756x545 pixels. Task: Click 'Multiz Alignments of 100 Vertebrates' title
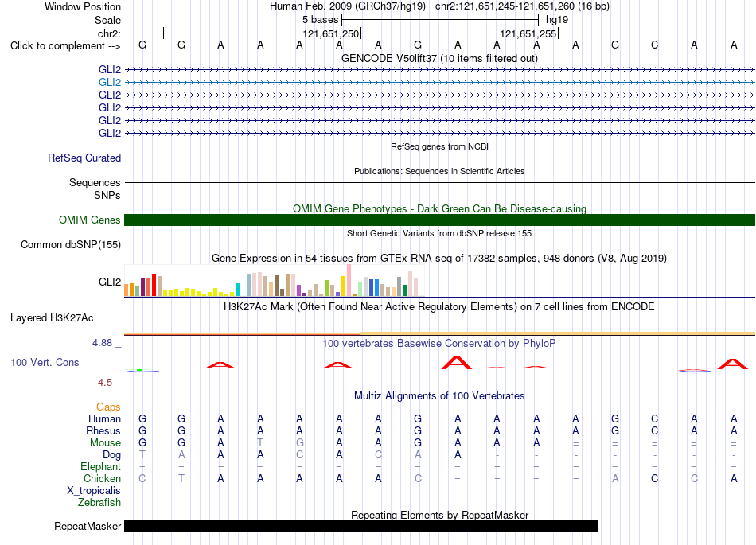439,396
